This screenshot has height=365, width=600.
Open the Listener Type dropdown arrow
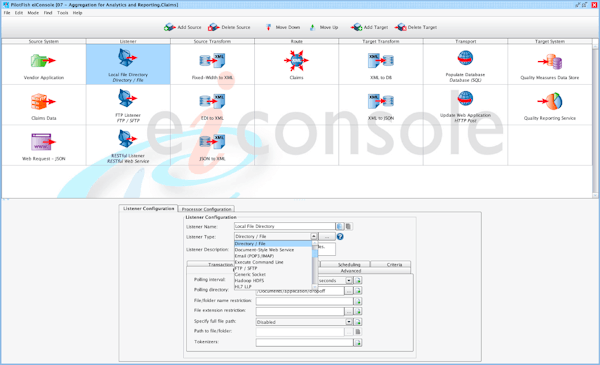click(x=314, y=236)
